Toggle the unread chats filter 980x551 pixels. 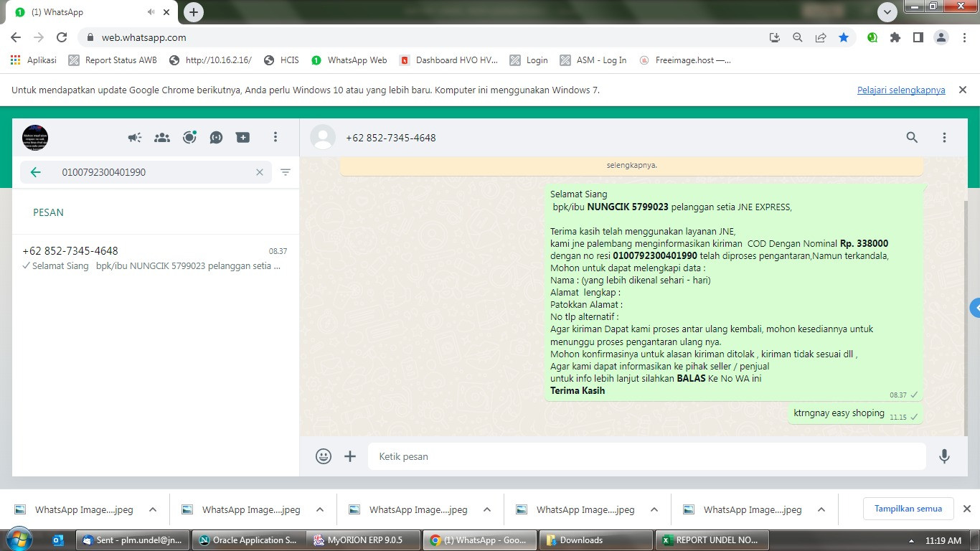click(x=286, y=172)
